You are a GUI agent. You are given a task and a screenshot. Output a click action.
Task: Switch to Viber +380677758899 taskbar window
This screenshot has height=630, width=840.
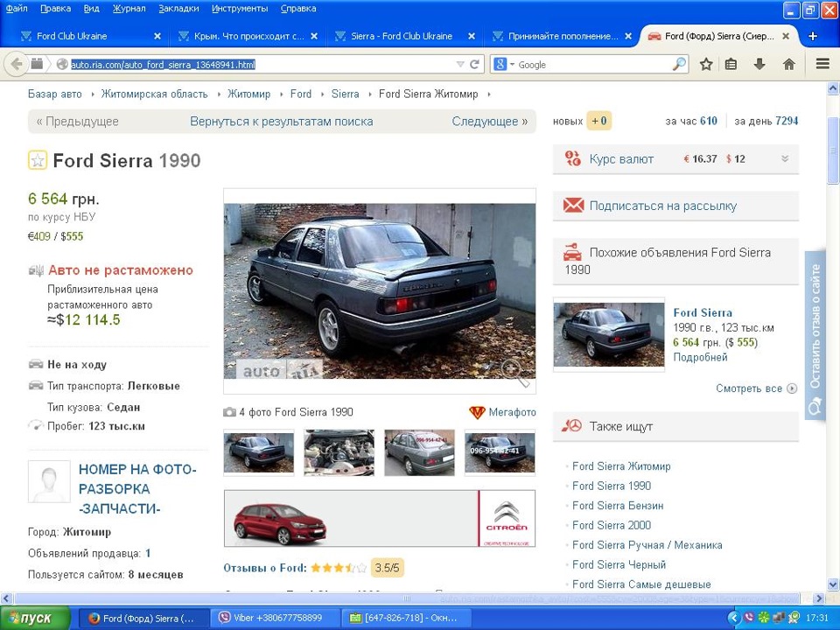click(x=275, y=619)
